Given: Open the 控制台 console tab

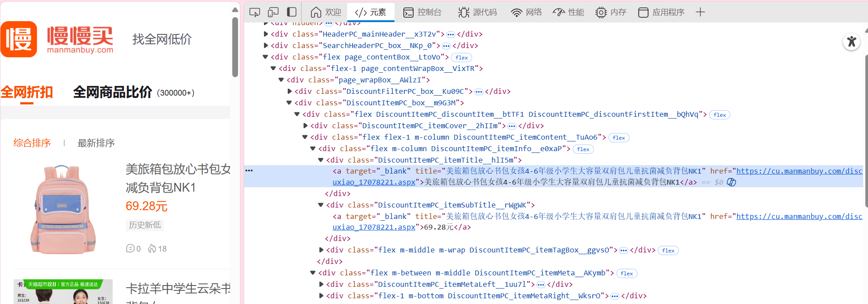Looking at the screenshot, I should coord(422,12).
